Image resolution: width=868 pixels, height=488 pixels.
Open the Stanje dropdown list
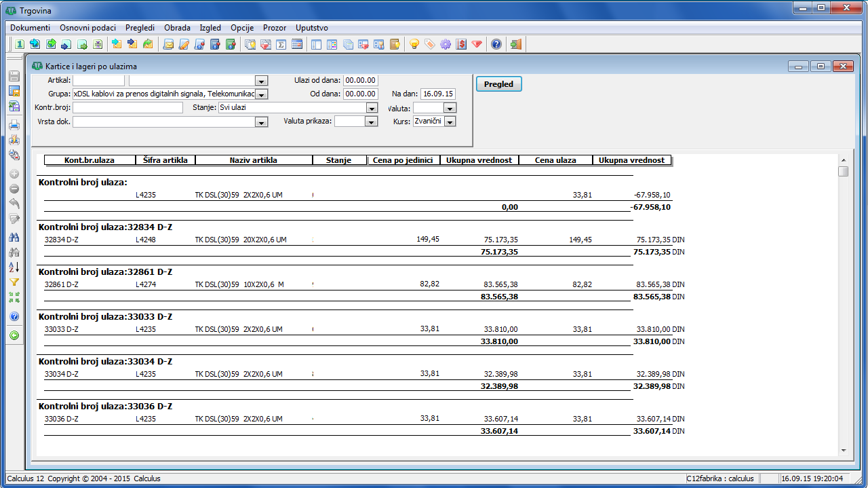(371, 108)
